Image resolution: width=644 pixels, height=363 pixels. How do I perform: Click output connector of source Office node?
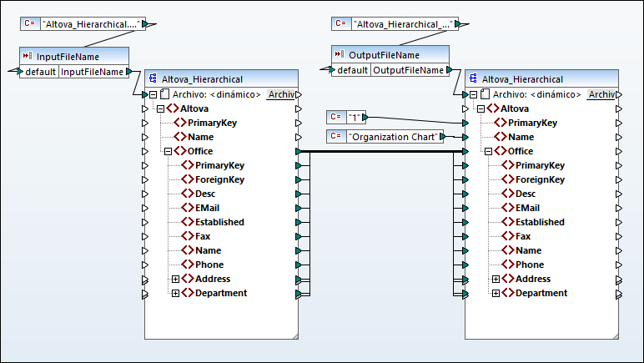[x=299, y=151]
